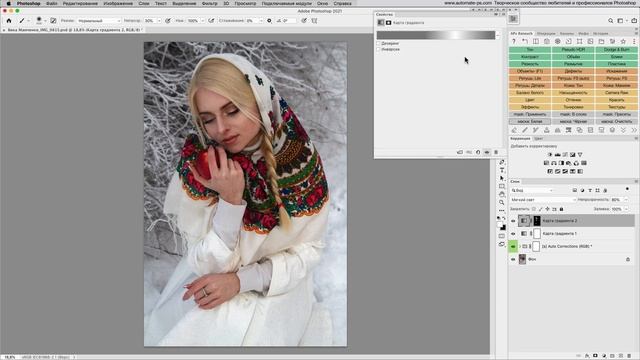Open layer blending mode Мягкий свет dropdown
Viewport: 640px width, 360px height.
(x=543, y=200)
